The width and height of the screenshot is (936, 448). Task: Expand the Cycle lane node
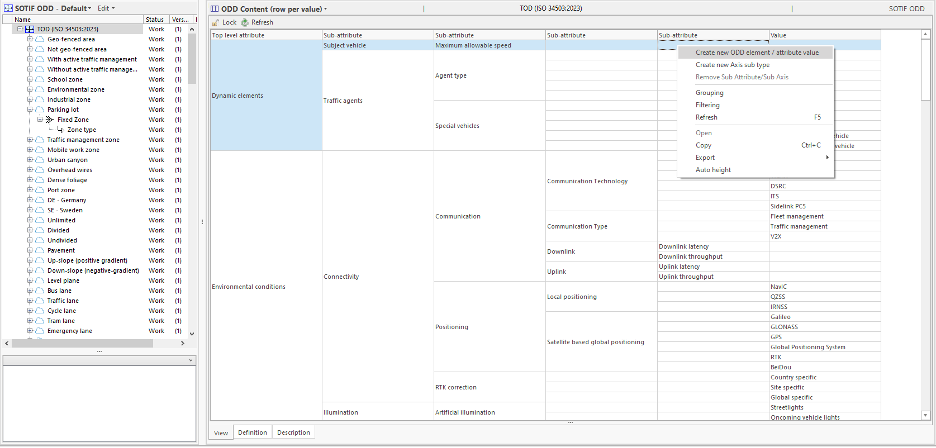coord(30,311)
